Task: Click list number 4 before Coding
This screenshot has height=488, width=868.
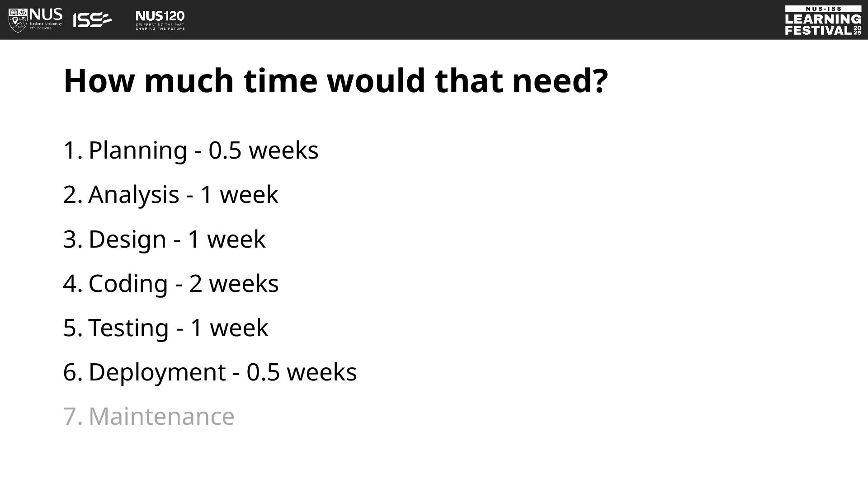Action: [x=72, y=283]
